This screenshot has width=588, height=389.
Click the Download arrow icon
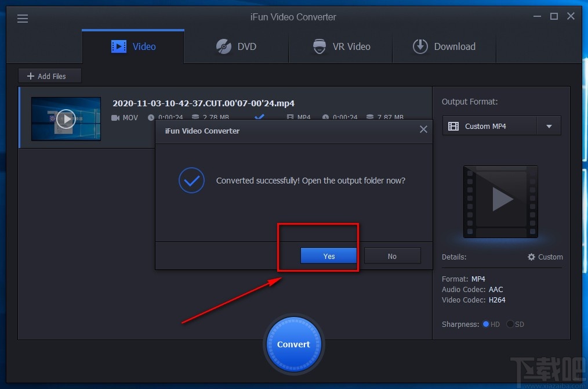click(x=420, y=46)
